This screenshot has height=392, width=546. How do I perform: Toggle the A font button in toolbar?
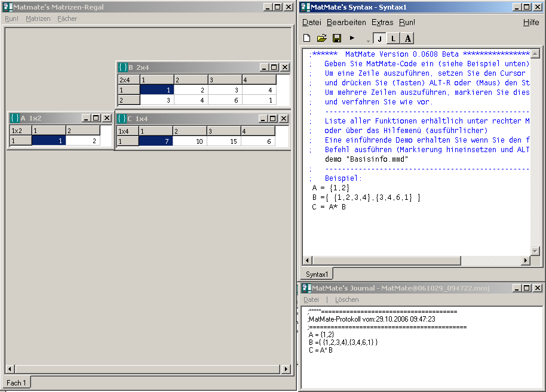point(407,39)
